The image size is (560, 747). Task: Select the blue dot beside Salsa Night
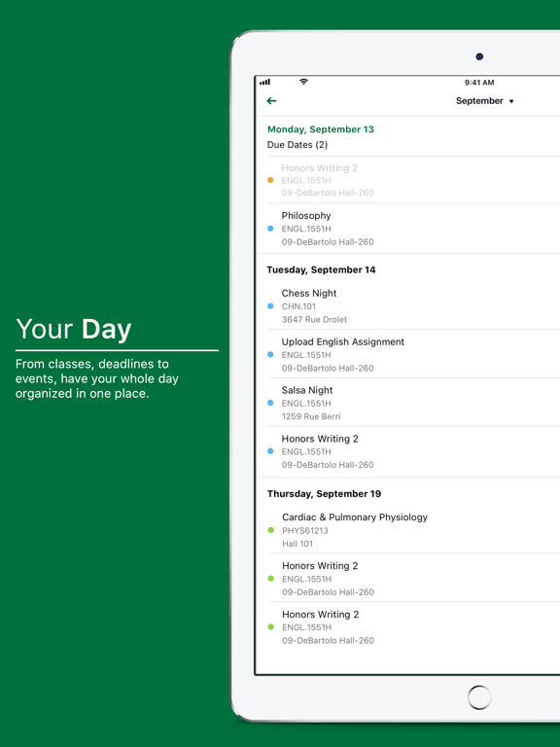click(x=270, y=403)
